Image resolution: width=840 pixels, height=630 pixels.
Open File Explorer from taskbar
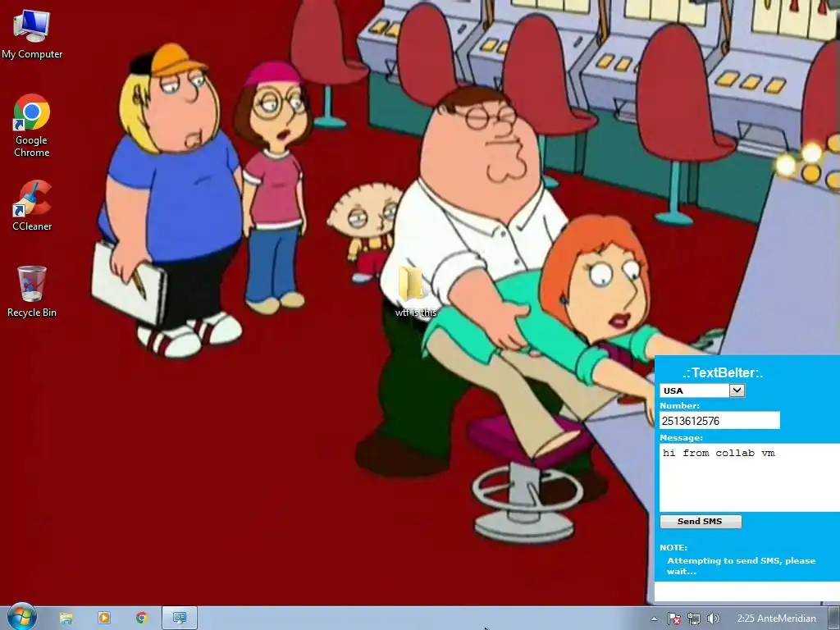point(66,618)
